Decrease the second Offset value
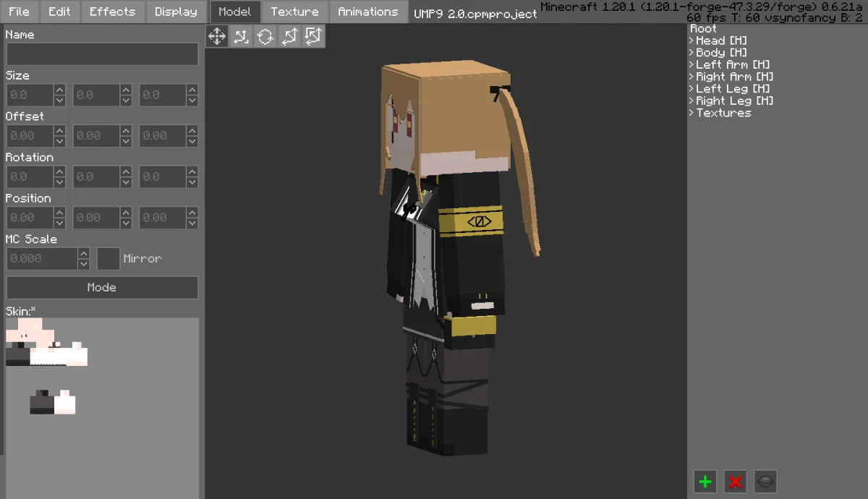The width and height of the screenshot is (868, 499). 127,142
